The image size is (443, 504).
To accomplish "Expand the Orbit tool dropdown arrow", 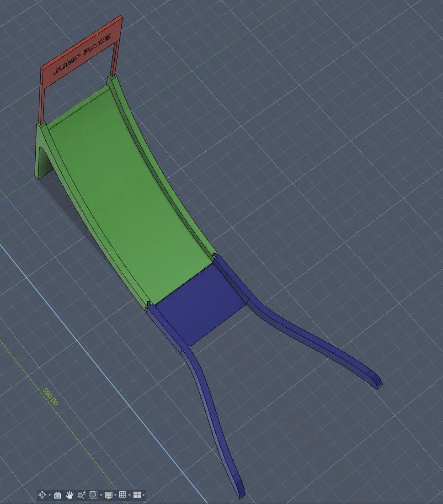I will pos(49,495).
